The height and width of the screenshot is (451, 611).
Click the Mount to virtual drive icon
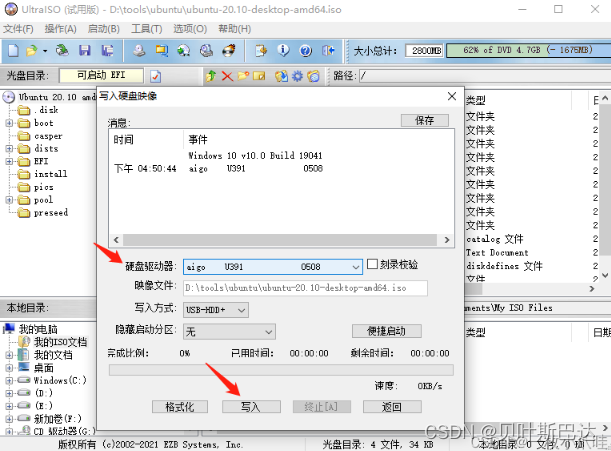coord(206,50)
